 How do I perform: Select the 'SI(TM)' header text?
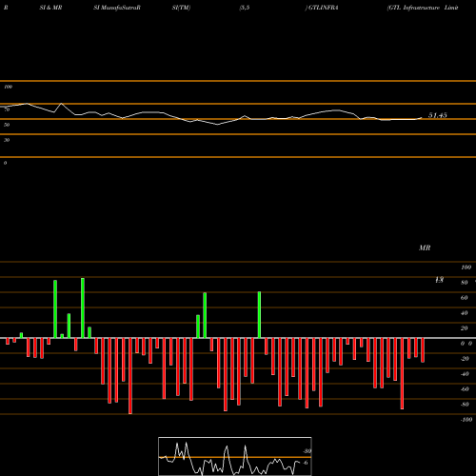click(x=181, y=8)
